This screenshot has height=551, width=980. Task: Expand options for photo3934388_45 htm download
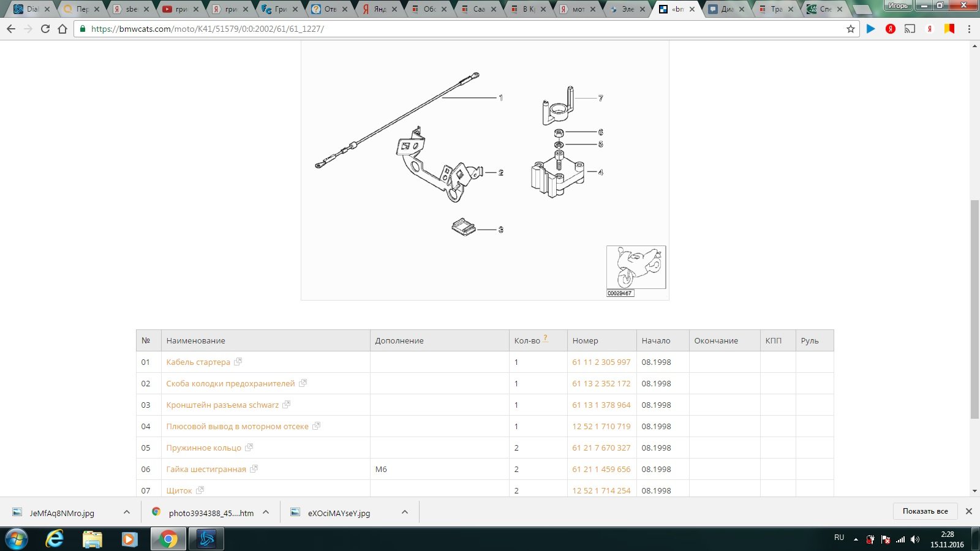coord(266,512)
